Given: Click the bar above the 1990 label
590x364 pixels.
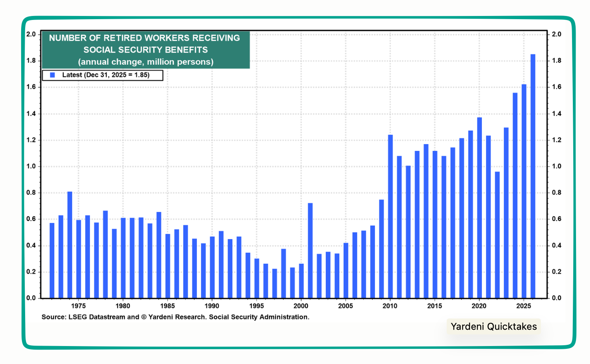Looking at the screenshot, I should pyautogui.click(x=212, y=267).
